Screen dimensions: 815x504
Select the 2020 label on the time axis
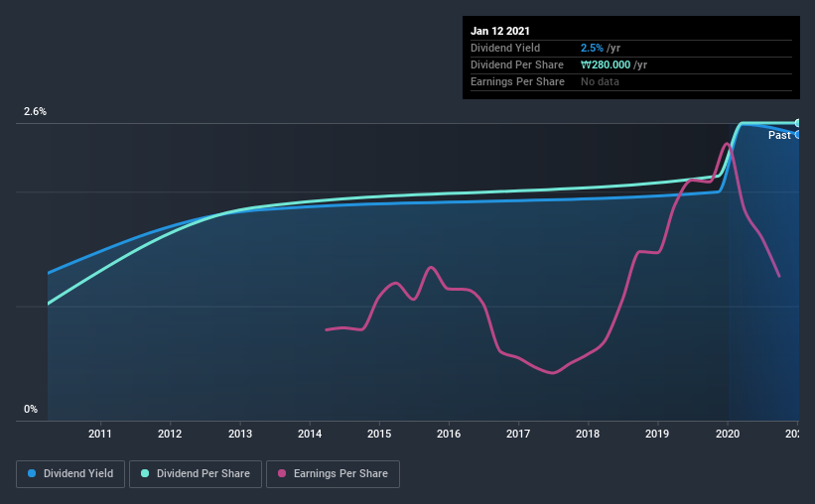[x=728, y=434]
